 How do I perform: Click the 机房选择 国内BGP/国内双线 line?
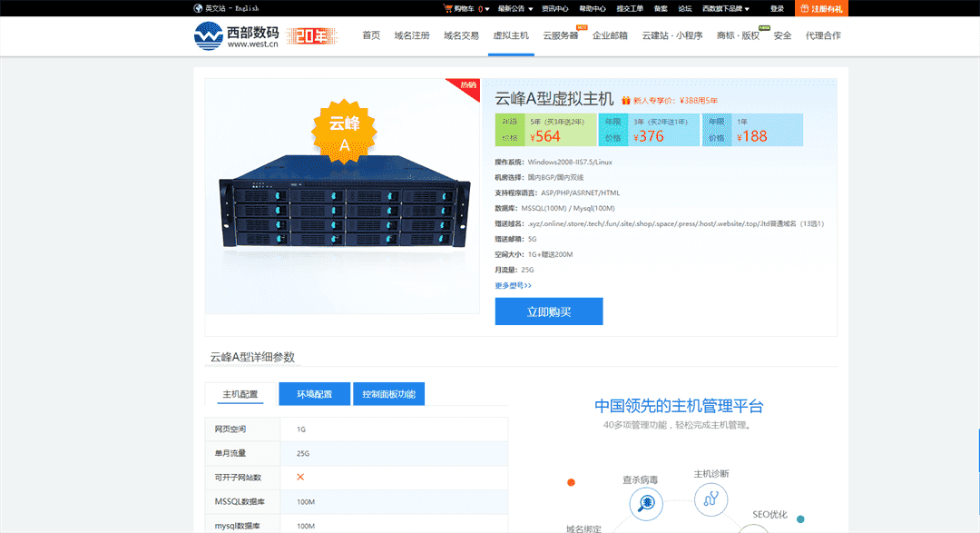pos(539,178)
